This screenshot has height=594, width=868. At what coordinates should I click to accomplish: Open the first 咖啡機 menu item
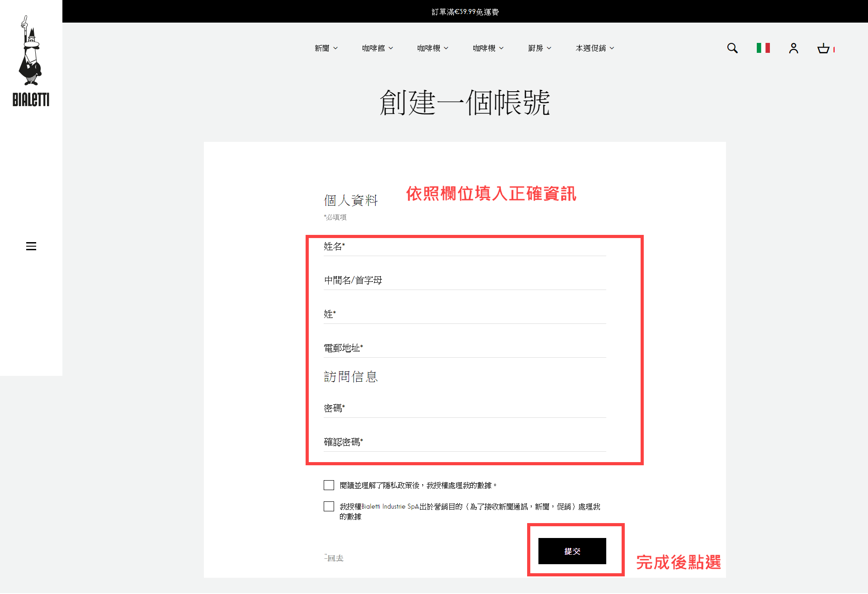pyautogui.click(x=433, y=48)
